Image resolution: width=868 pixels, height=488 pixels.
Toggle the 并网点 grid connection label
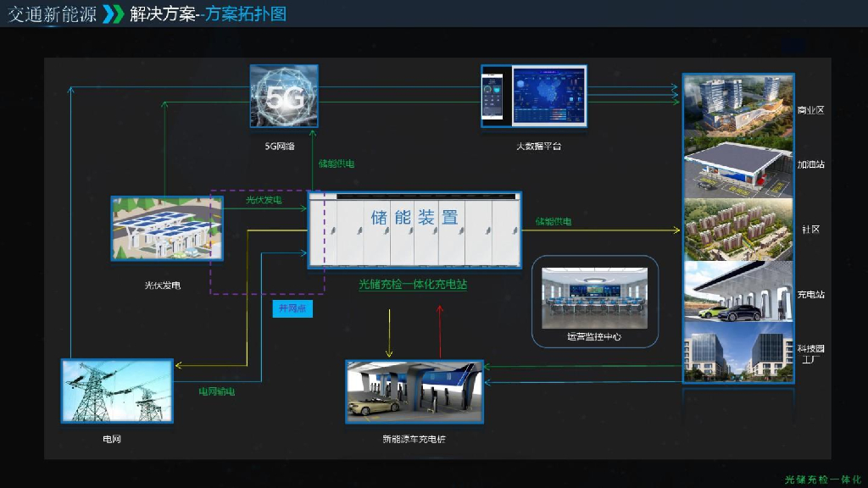coord(292,308)
